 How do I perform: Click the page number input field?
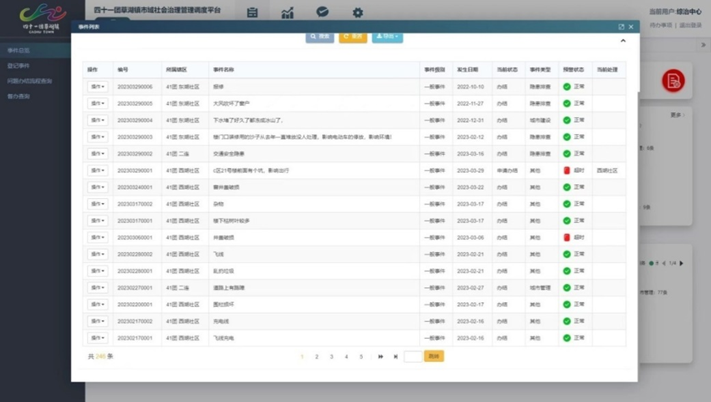[x=413, y=357]
